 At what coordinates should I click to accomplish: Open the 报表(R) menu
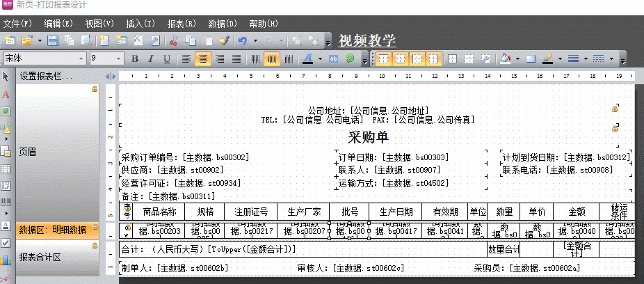click(x=180, y=24)
